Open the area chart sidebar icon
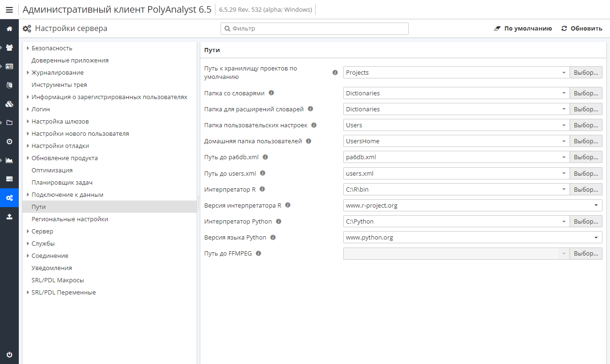 pyautogui.click(x=9, y=160)
